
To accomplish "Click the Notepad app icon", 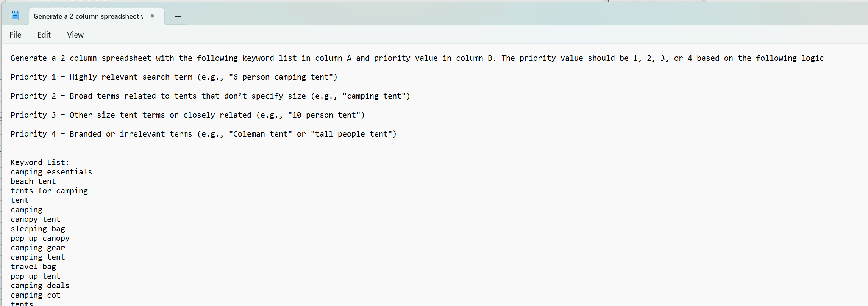I will (15, 16).
